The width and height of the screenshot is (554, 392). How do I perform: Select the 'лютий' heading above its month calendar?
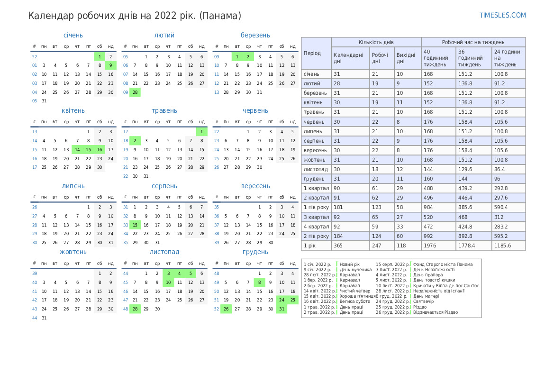(x=164, y=36)
